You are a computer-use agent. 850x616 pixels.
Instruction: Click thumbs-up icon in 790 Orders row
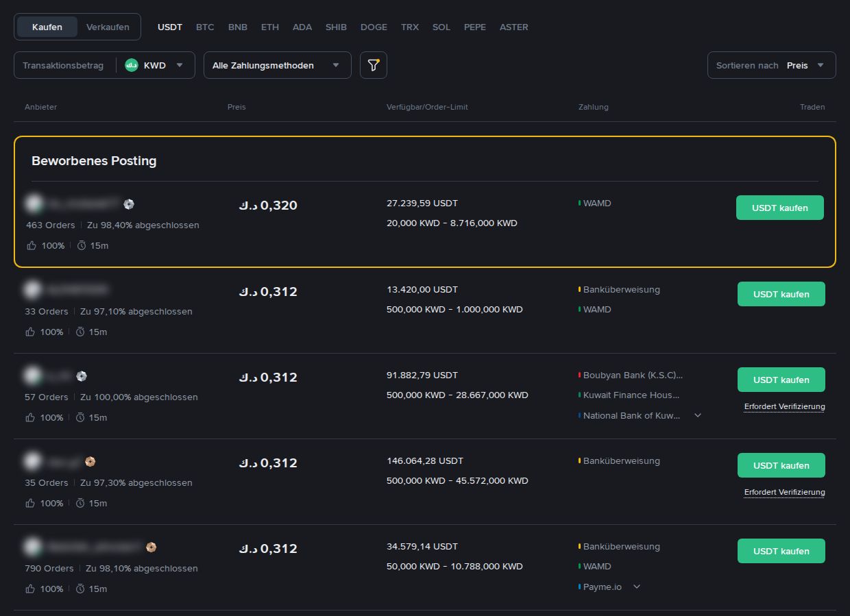click(31, 589)
